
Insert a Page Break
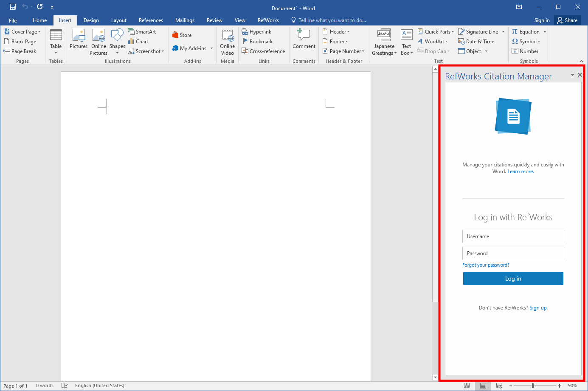click(20, 51)
